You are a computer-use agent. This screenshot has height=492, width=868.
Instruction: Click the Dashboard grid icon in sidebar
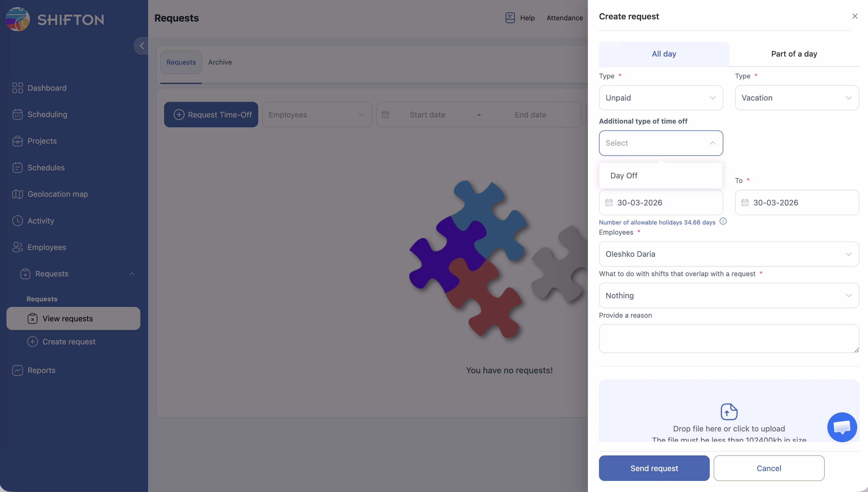(x=17, y=88)
